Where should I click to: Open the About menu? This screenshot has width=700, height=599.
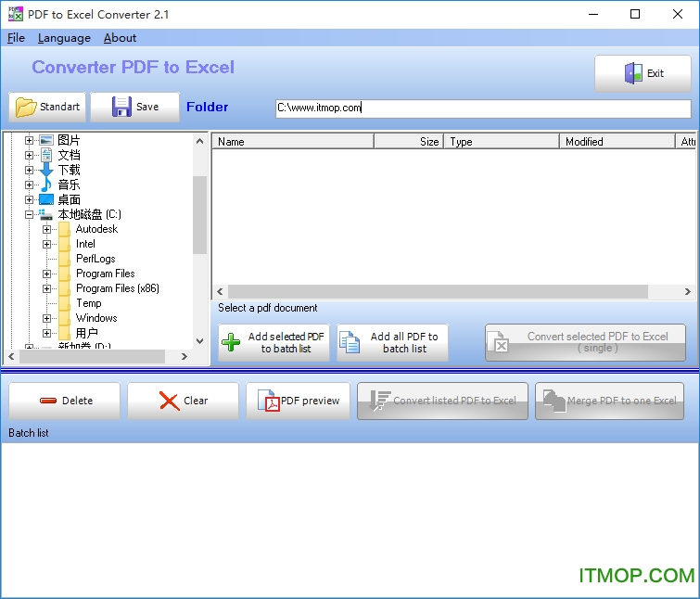(x=121, y=38)
